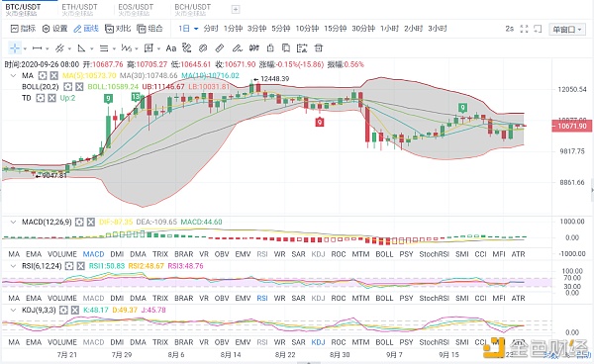Select StochRSI tab in the RSI panel row
The image size is (594, 364).
point(434,298)
